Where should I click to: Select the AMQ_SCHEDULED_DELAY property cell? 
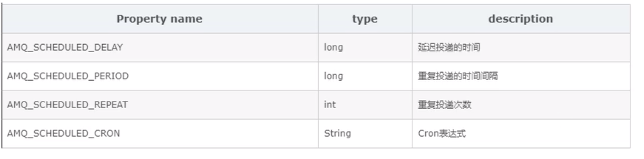pyautogui.click(x=65, y=47)
